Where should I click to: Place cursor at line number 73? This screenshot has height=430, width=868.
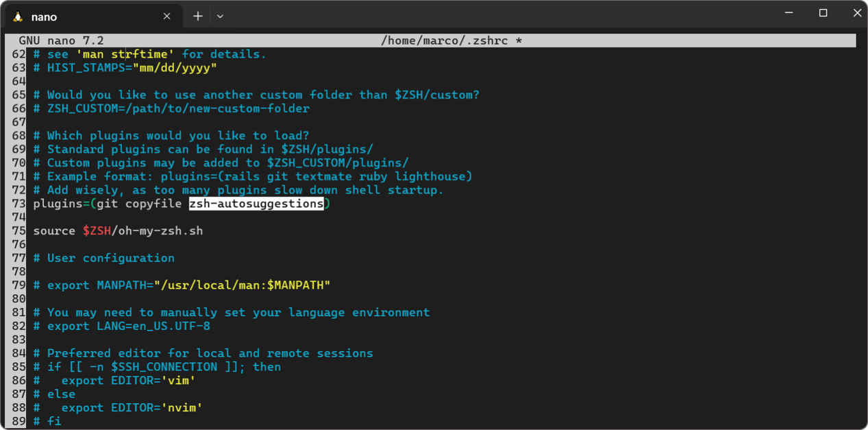18,204
